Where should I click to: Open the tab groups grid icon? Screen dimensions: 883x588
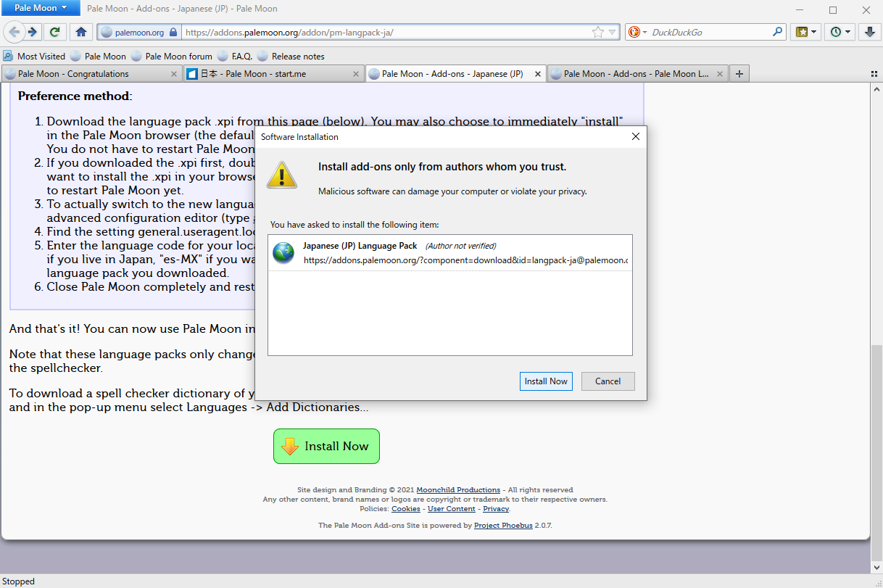coord(874,74)
